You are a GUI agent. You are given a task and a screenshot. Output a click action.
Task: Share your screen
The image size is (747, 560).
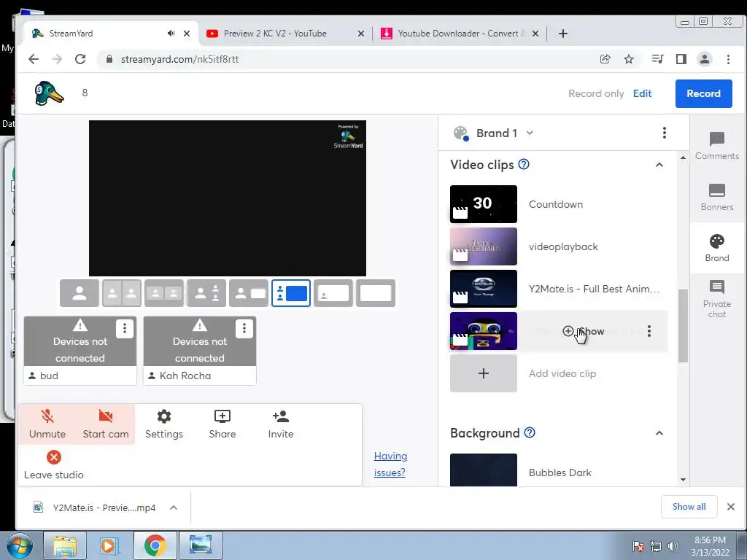pos(222,424)
